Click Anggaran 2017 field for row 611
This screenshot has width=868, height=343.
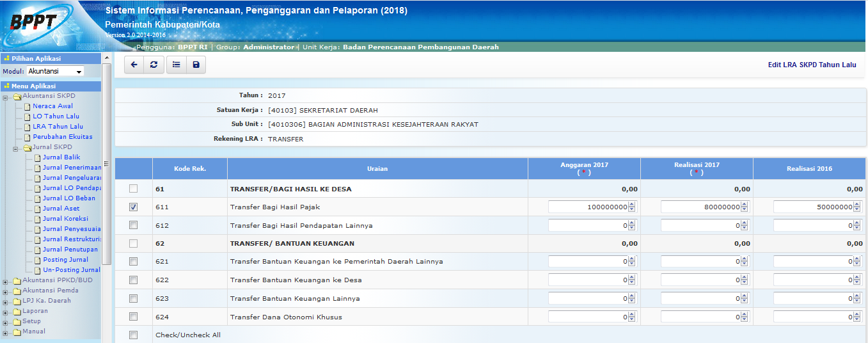pyautogui.click(x=587, y=207)
